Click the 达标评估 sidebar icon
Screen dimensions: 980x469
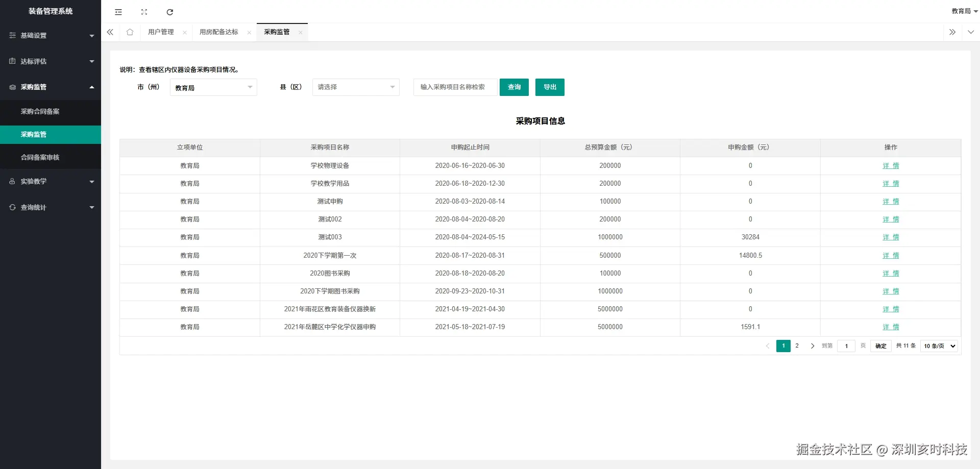[x=12, y=61]
